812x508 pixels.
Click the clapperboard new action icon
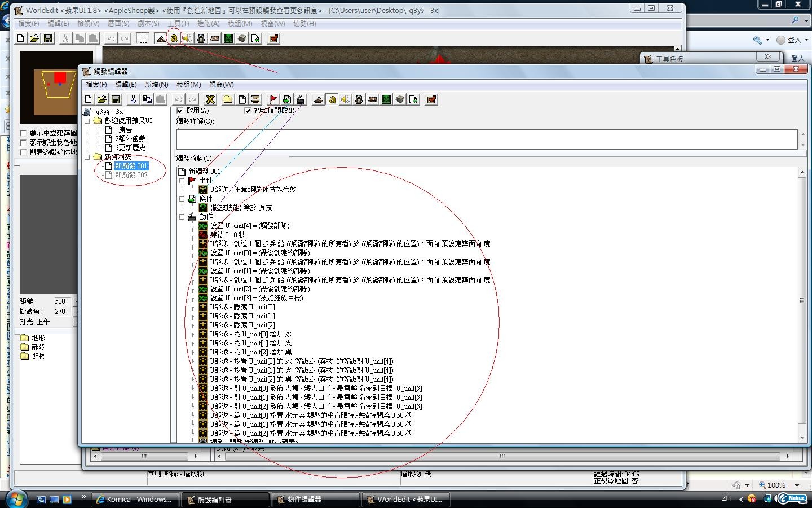[x=301, y=99]
